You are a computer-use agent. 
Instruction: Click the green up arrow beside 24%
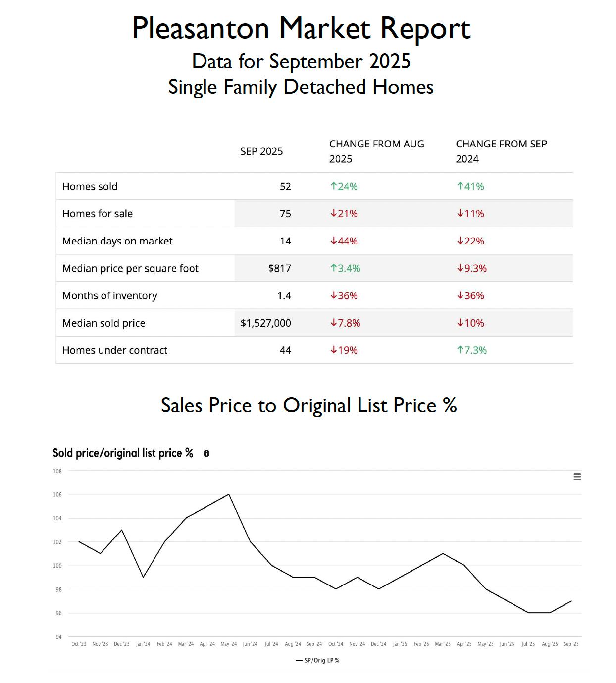point(334,186)
